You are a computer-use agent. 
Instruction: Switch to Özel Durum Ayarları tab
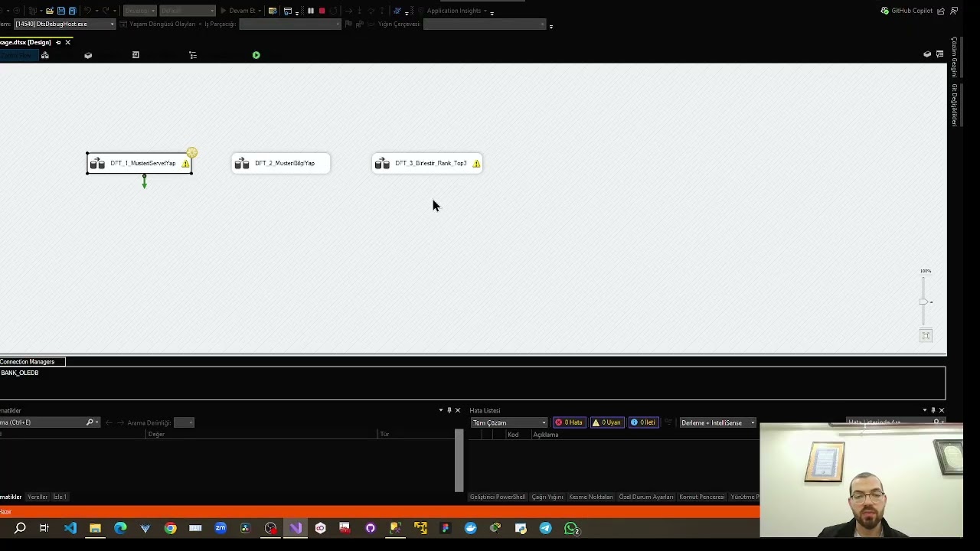[x=646, y=497]
